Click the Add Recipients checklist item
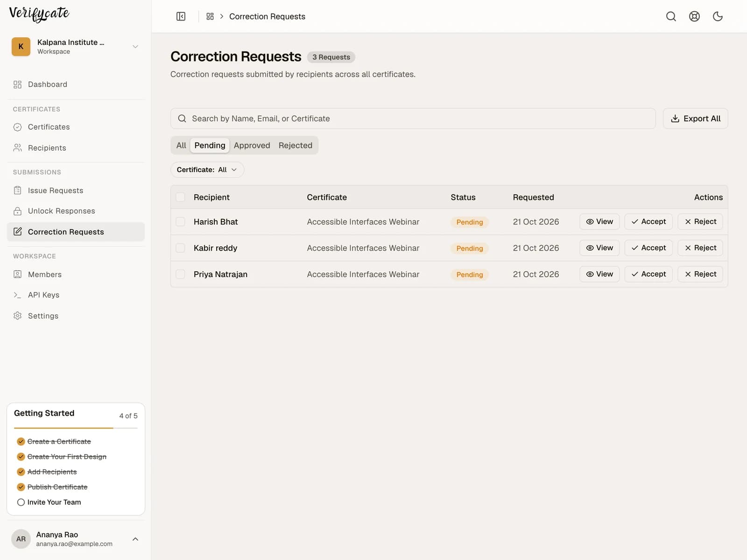The width and height of the screenshot is (747, 560). 47,472
